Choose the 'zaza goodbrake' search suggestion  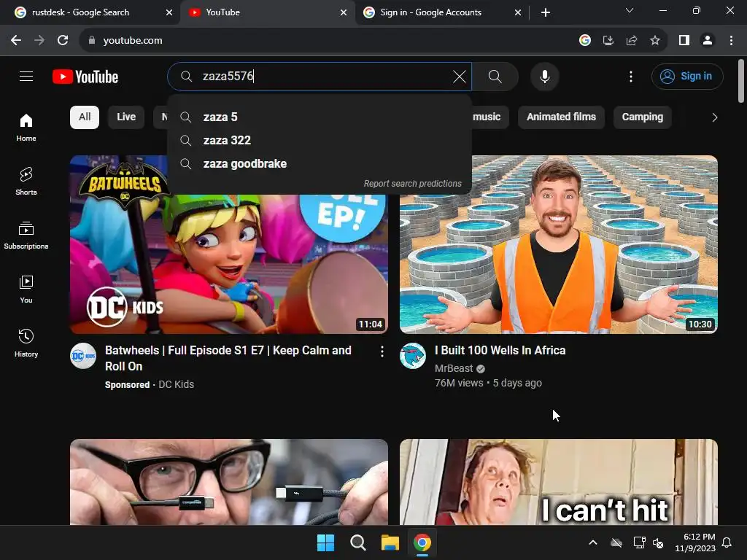pyautogui.click(x=320, y=163)
